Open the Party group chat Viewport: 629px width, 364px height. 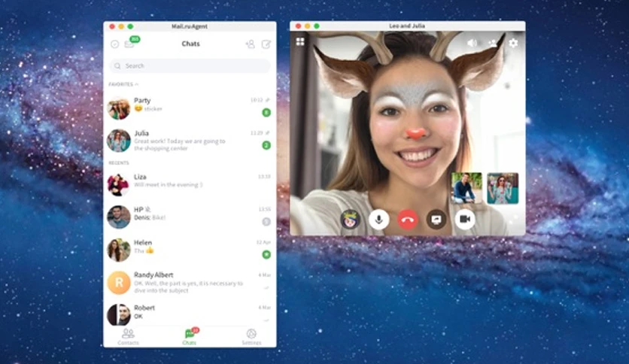(190, 108)
